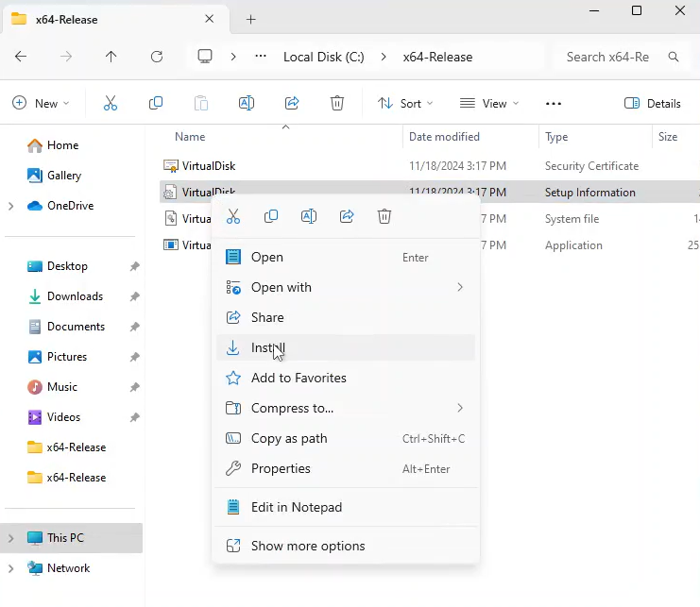Choose Copy as path in the context menu
Image resolution: width=700 pixels, height=607 pixels.
(346, 438)
